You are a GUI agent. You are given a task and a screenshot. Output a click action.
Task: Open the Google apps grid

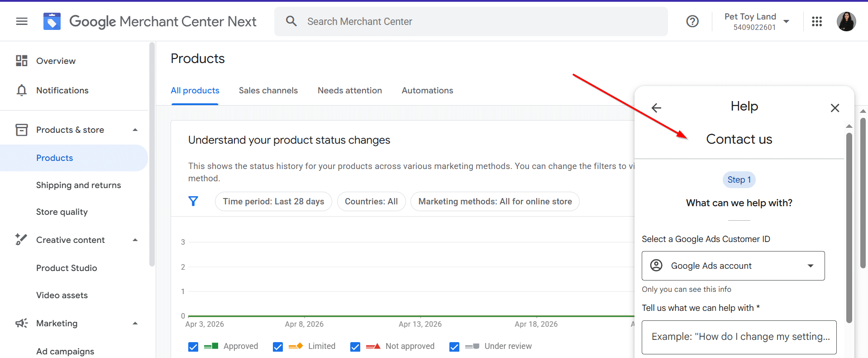click(x=816, y=21)
